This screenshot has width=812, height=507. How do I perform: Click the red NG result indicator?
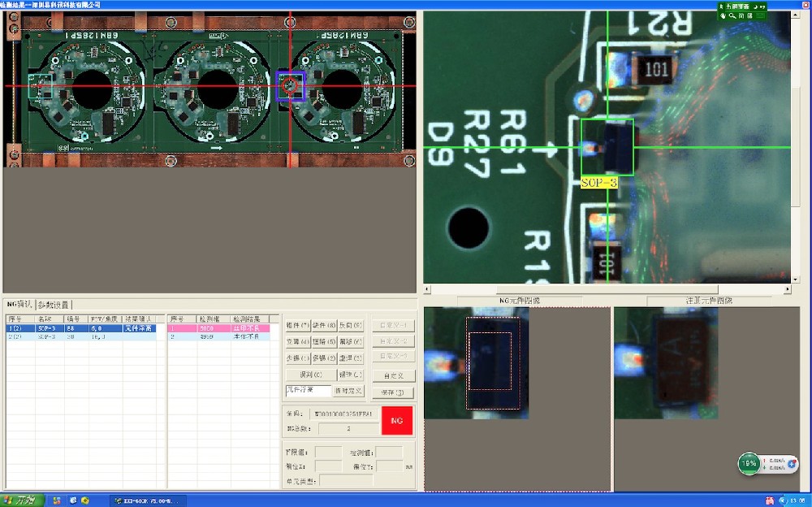pyautogui.click(x=397, y=420)
